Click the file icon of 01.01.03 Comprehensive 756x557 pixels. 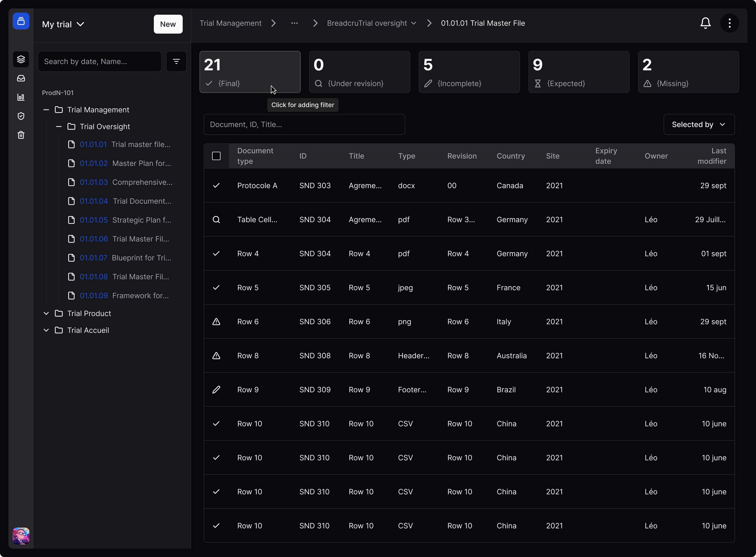click(x=71, y=182)
